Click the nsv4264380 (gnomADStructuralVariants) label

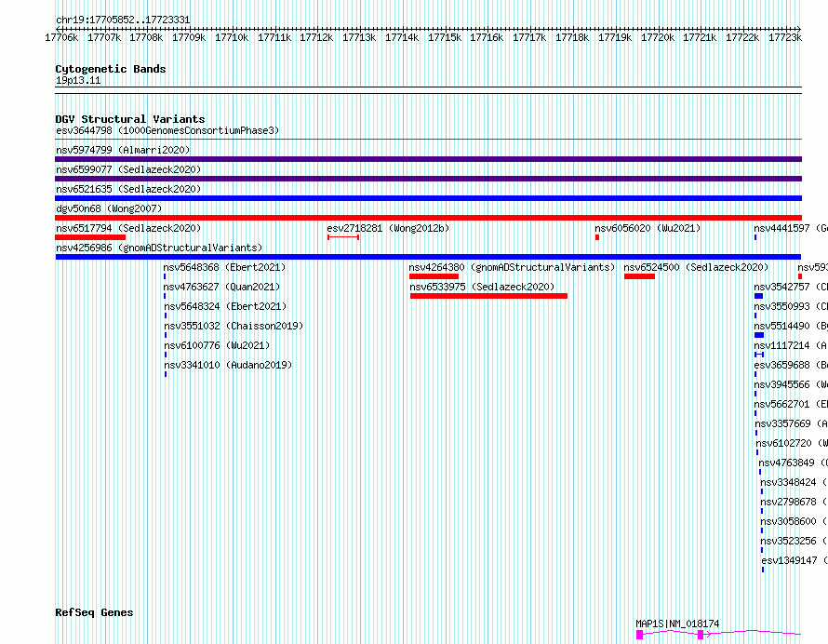(513, 267)
